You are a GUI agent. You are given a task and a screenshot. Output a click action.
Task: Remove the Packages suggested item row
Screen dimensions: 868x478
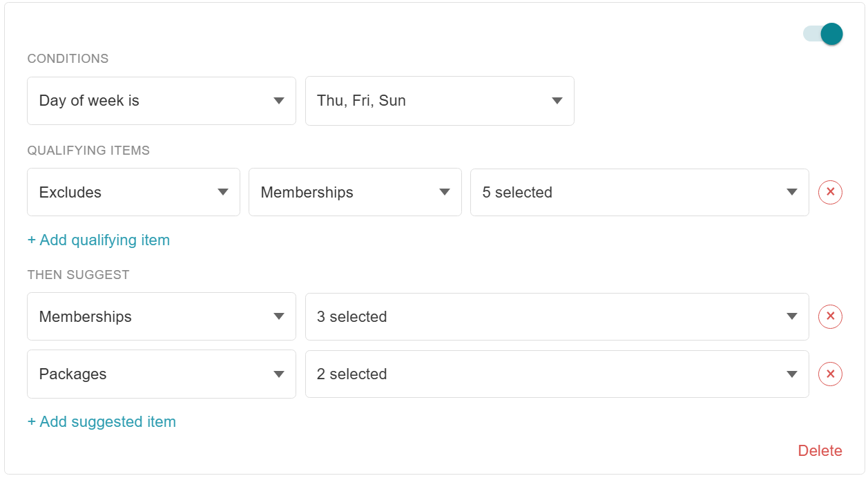click(830, 374)
